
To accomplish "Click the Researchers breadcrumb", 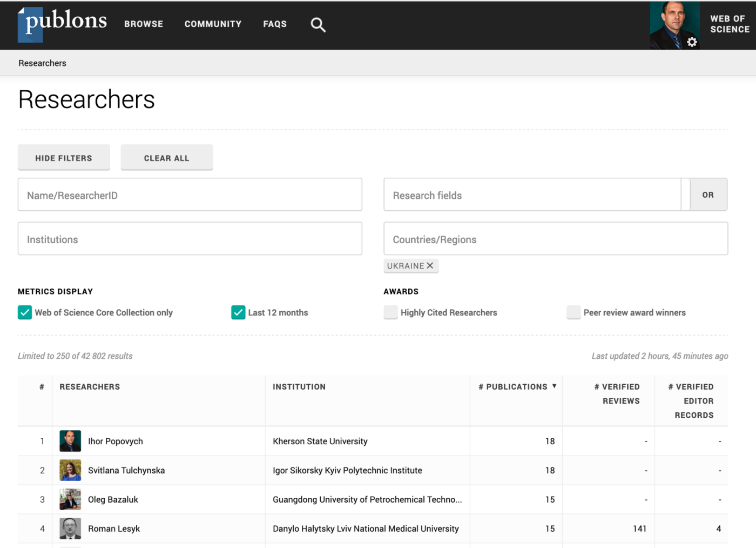I will 42,63.
